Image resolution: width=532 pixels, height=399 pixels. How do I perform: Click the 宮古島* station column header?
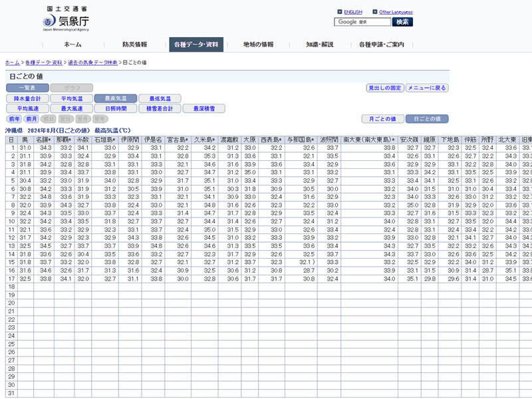point(178,140)
